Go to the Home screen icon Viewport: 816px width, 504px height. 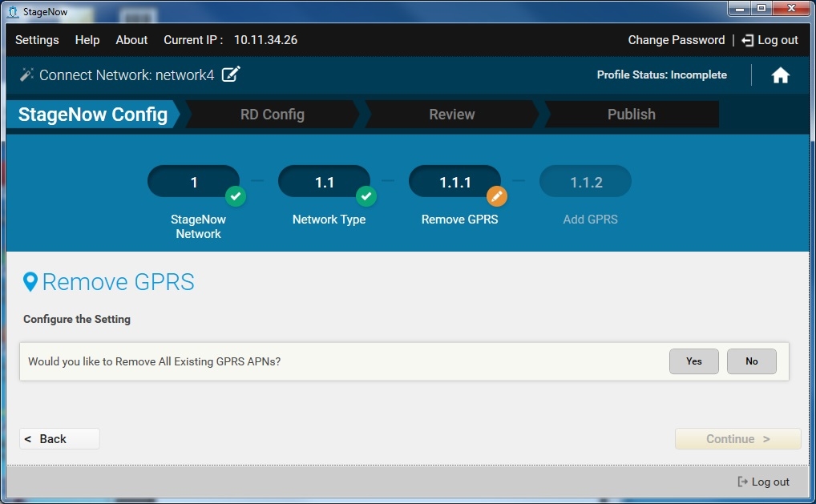click(780, 75)
